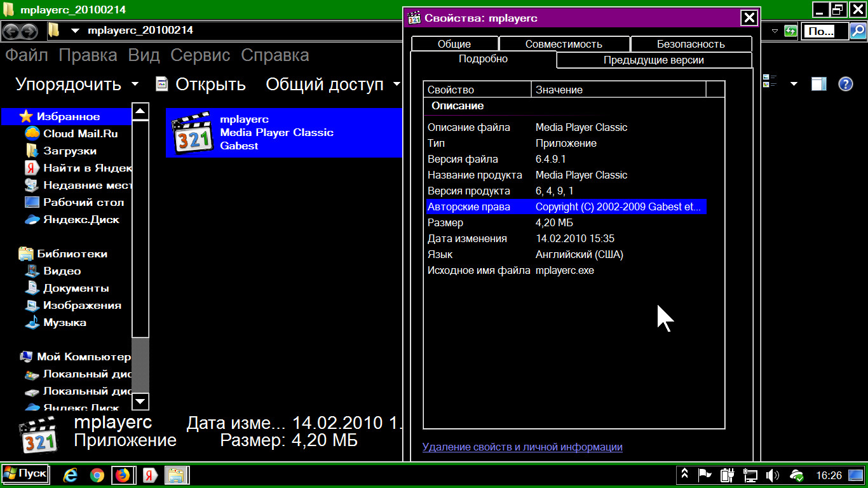Click sidebar scrollbar up arrow

pyautogui.click(x=140, y=111)
